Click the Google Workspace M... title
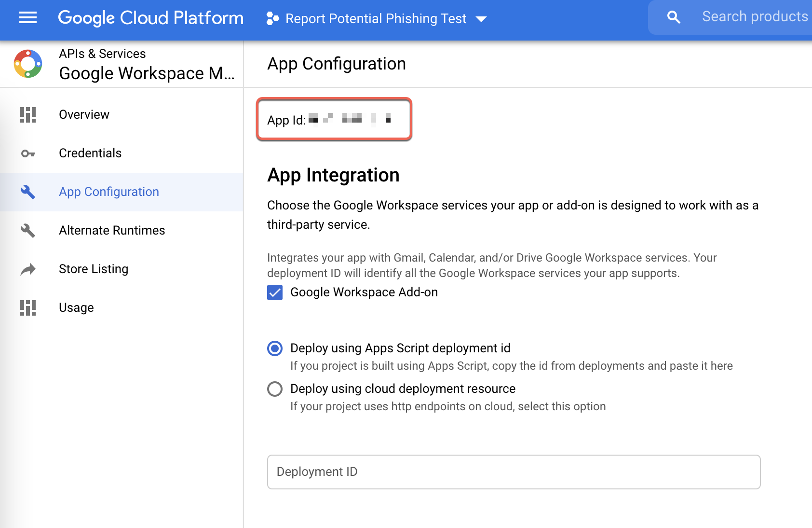The width and height of the screenshot is (812, 528). 147,73
